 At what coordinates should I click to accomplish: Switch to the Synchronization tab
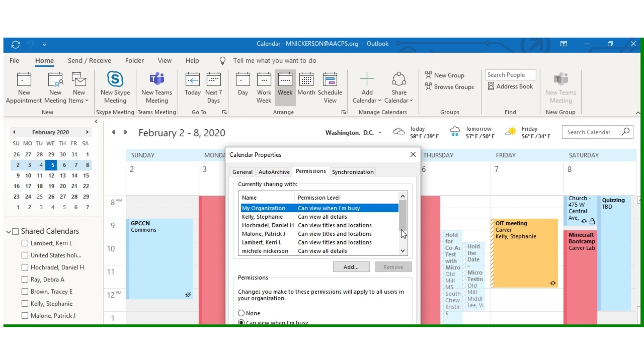pos(353,171)
